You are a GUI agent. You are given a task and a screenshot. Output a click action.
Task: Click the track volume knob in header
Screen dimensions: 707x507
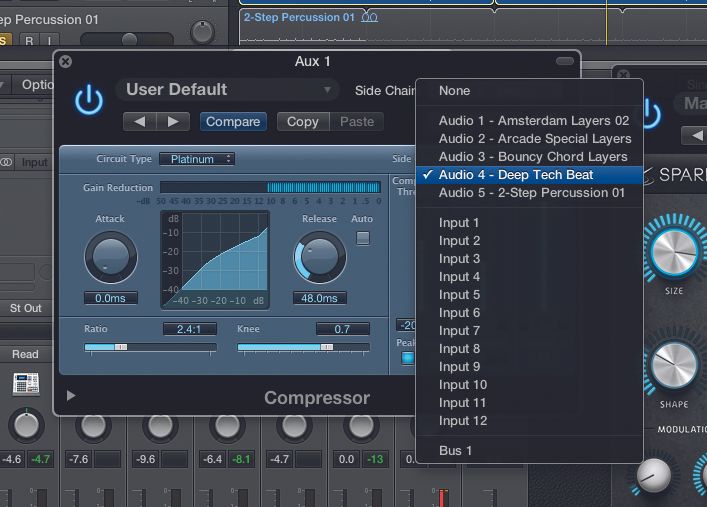click(202, 32)
